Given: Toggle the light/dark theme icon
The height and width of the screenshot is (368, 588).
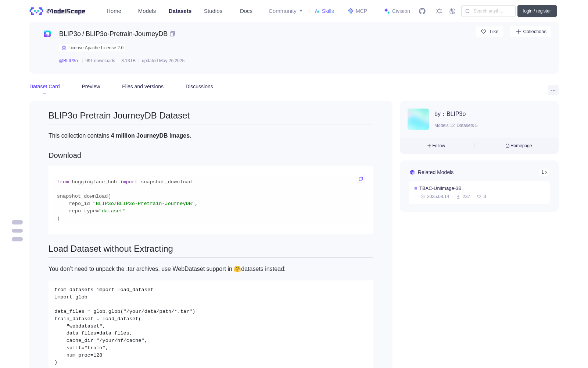Looking at the screenshot, I should coord(439,11).
